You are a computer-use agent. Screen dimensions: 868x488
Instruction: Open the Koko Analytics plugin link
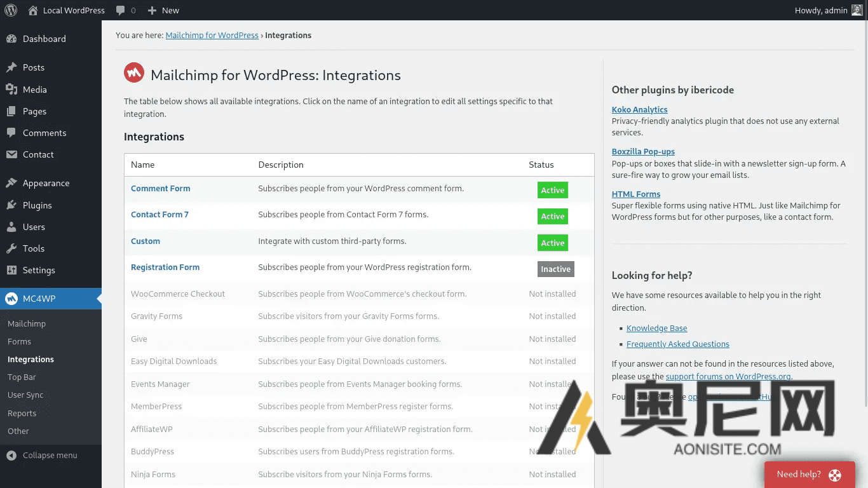click(x=639, y=110)
